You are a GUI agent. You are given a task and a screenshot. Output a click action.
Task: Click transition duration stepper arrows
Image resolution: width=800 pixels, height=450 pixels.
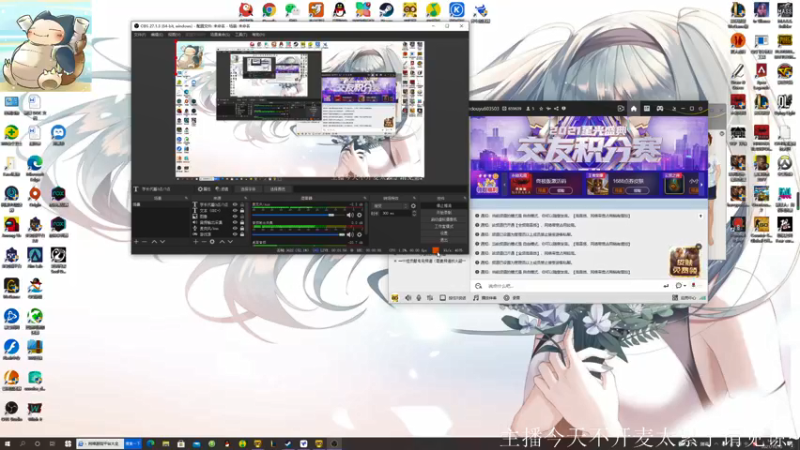pos(414,213)
